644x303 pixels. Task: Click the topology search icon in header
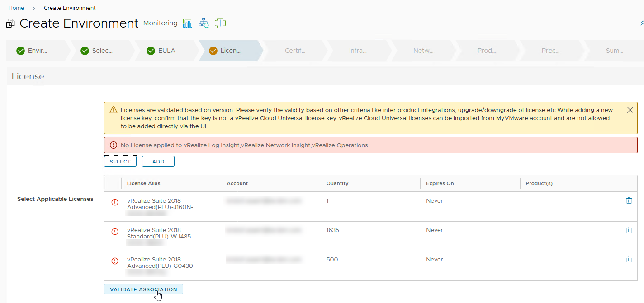204,23
